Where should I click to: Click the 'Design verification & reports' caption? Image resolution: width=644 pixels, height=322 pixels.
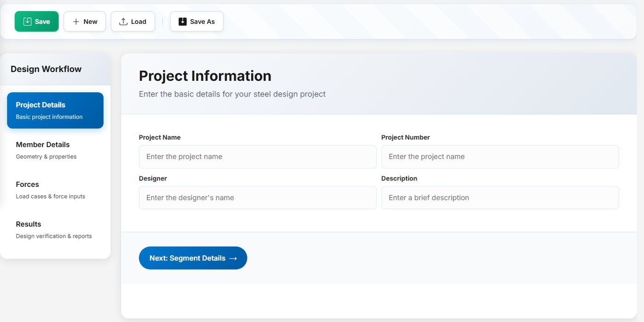(x=54, y=236)
